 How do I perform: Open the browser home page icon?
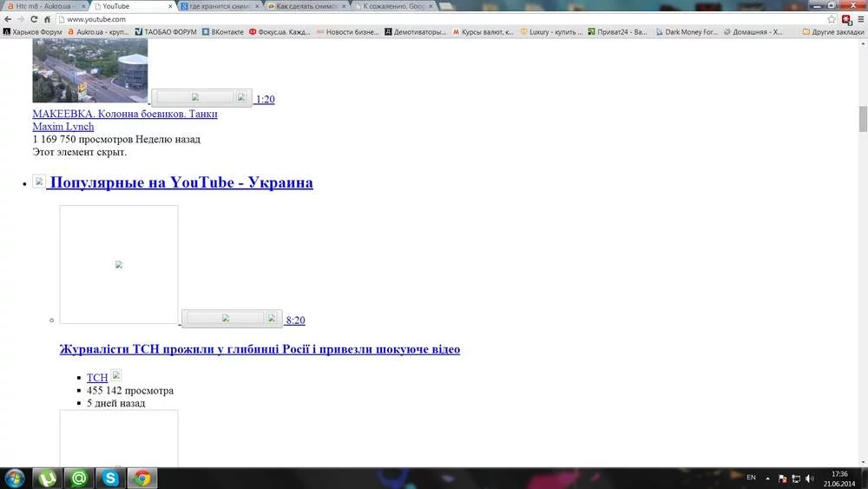[x=47, y=19]
